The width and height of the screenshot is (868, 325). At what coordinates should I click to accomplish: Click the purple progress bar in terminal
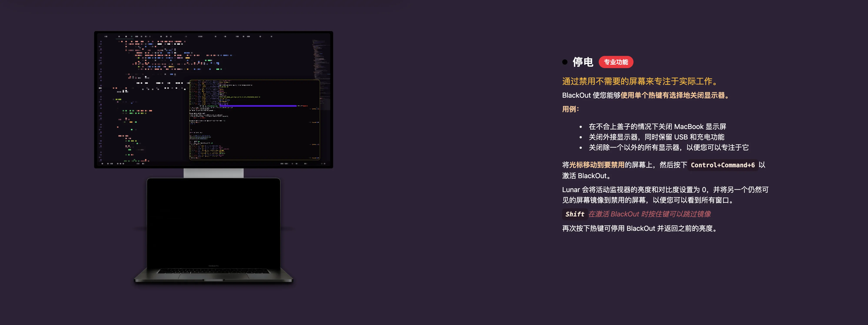coord(258,106)
